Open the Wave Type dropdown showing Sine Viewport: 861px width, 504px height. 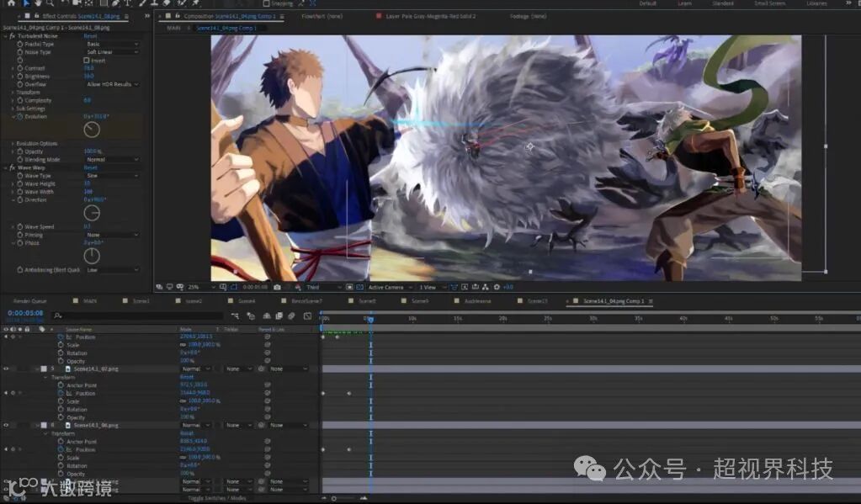click(112, 176)
